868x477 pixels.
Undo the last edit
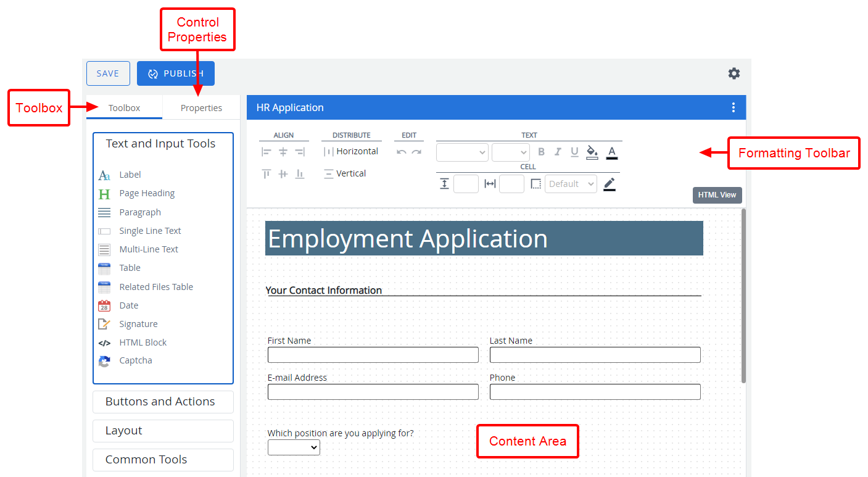402,152
